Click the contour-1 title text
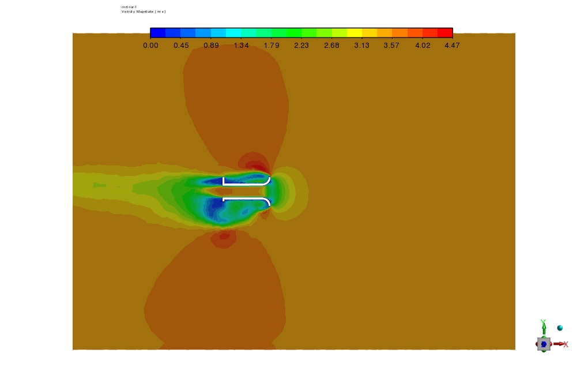 [x=129, y=7]
